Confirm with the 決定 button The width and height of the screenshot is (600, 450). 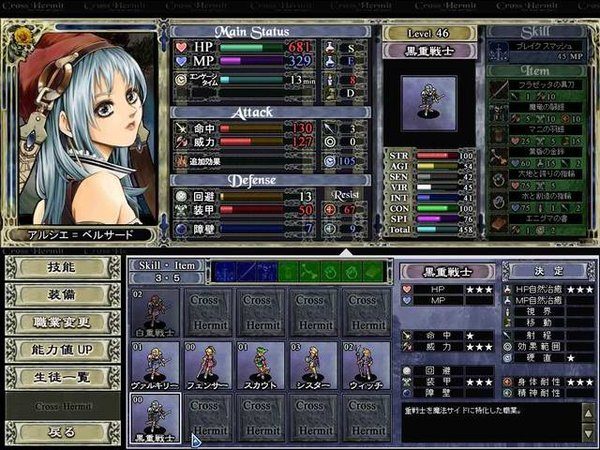tap(549, 271)
